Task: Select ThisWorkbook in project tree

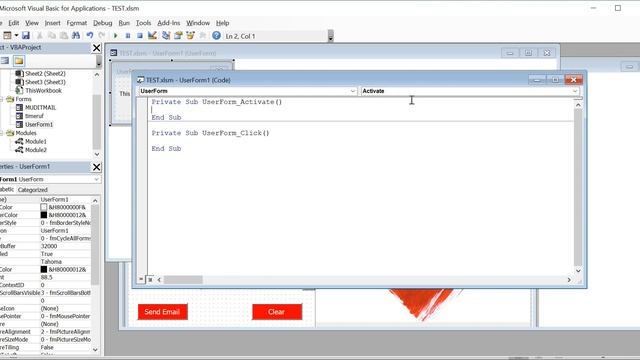Action: pyautogui.click(x=43, y=91)
